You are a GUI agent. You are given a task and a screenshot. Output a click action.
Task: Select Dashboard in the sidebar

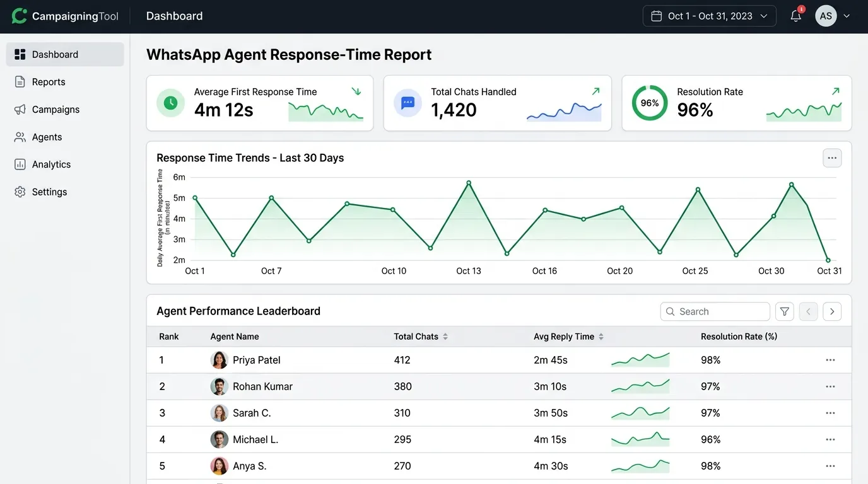pyautogui.click(x=65, y=54)
